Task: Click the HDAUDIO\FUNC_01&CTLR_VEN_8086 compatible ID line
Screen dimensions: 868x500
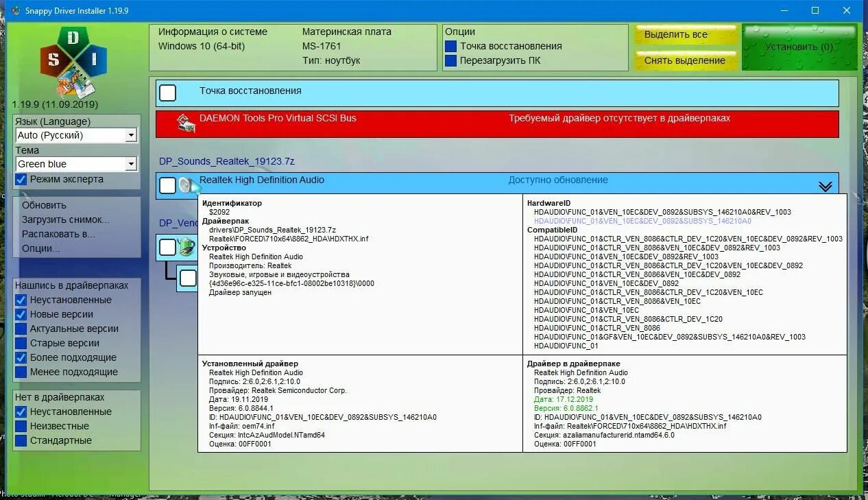Action: click(x=597, y=328)
